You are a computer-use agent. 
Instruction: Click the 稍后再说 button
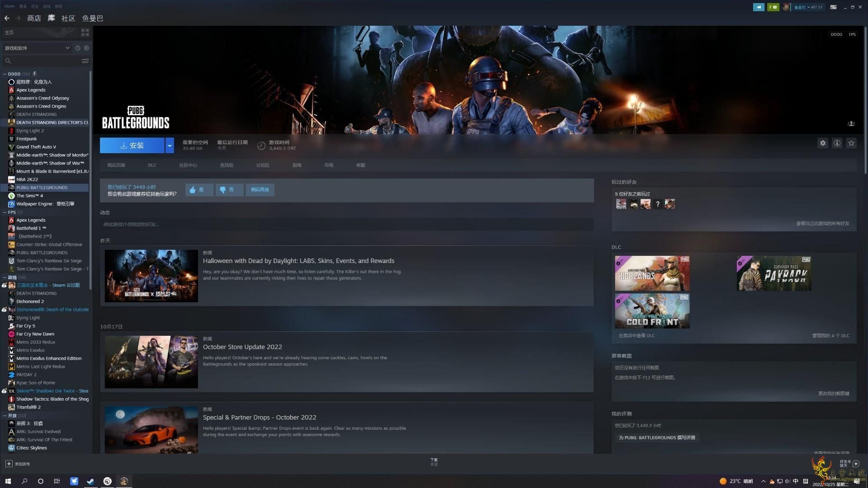(x=260, y=190)
